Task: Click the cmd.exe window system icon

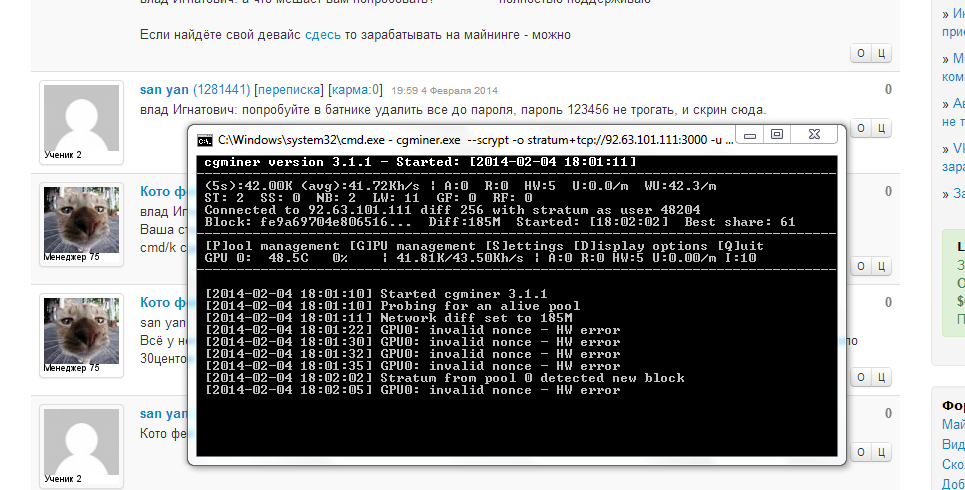Action: 204,140
